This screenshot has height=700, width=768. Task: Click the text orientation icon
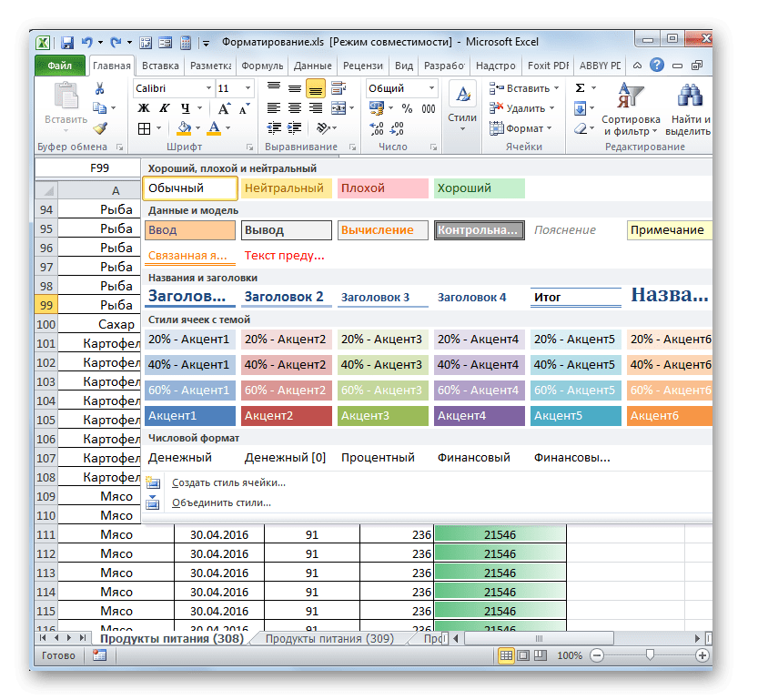[323, 128]
